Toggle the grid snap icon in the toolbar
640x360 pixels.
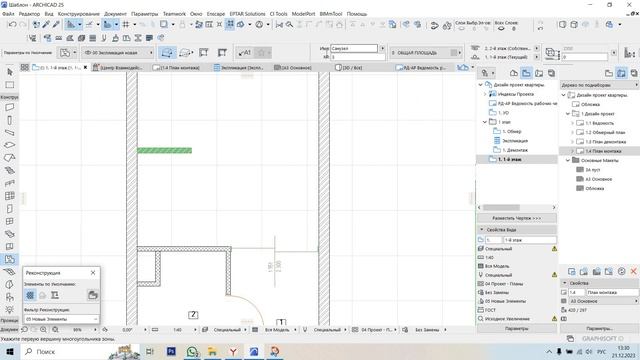coord(126,25)
